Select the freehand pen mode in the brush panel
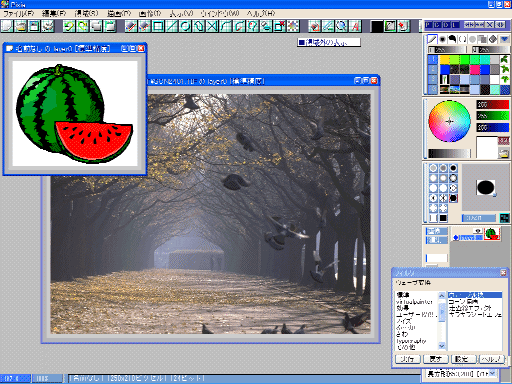512x384 pixels. pyautogui.click(x=432, y=39)
